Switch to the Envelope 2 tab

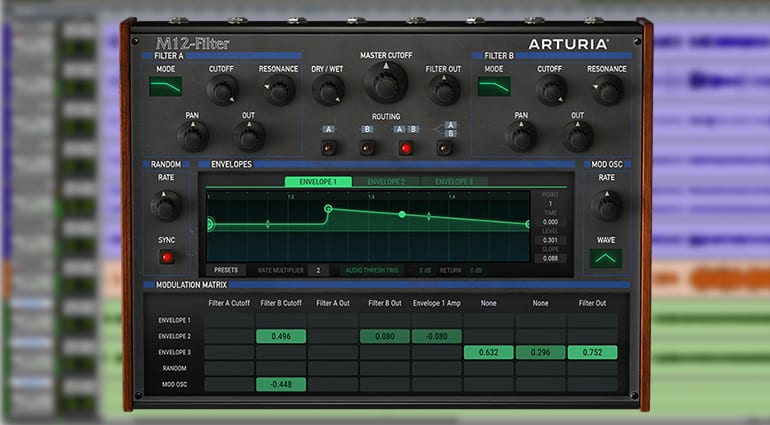point(386,182)
